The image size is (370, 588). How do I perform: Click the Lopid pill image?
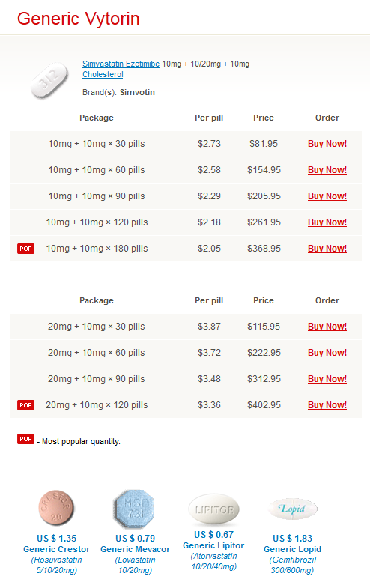click(x=293, y=509)
